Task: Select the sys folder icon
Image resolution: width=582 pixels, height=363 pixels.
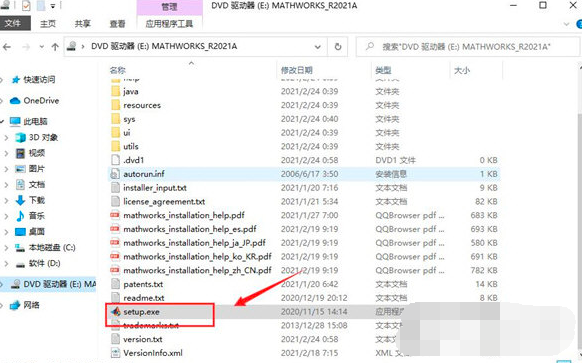Action: pyautogui.click(x=116, y=119)
